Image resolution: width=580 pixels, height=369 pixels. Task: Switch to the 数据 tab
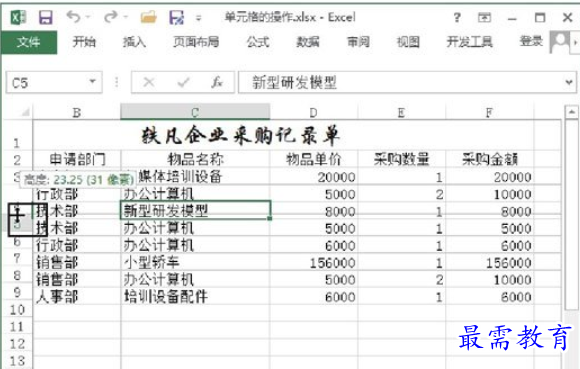coord(308,42)
